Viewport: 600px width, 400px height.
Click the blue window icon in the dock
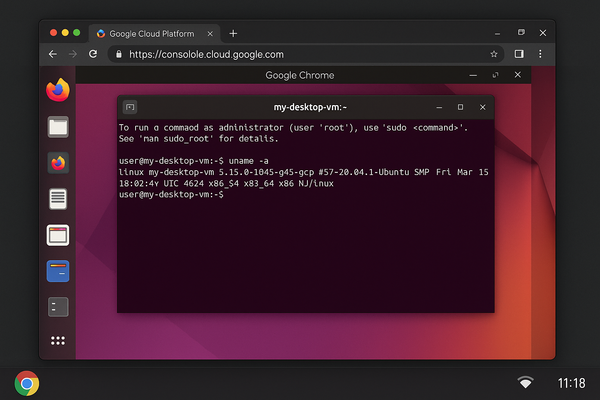pos(58,271)
